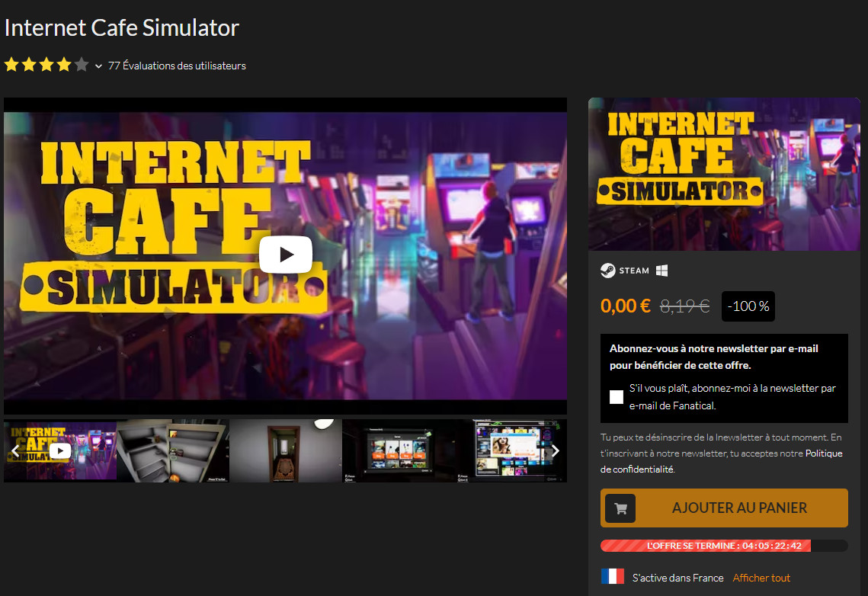
Task: Click the star rating display
Action: [46, 66]
